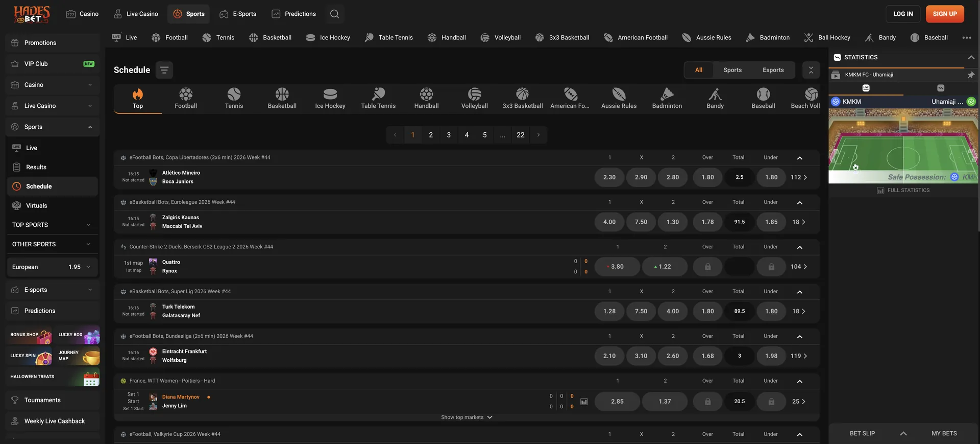980x444 pixels.
Task: Open the Live Casino top menu item
Action: click(136, 14)
